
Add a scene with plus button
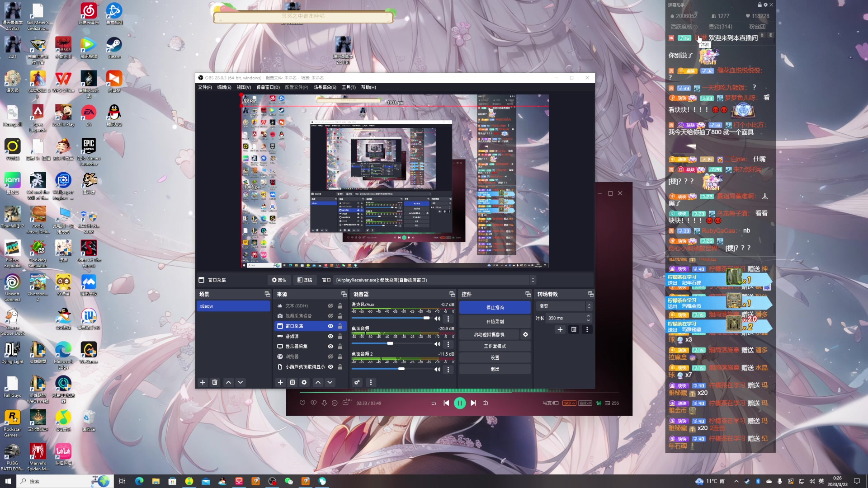click(x=203, y=382)
